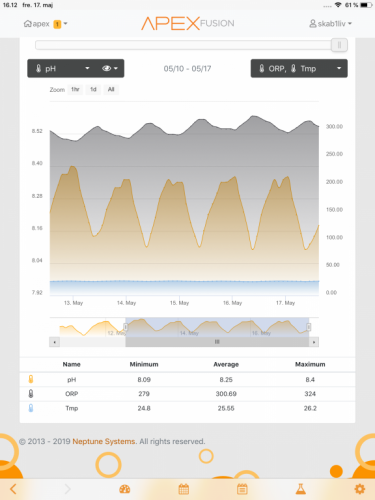The image size is (375, 500).
Task: Click the Name column header
Action: click(72, 364)
